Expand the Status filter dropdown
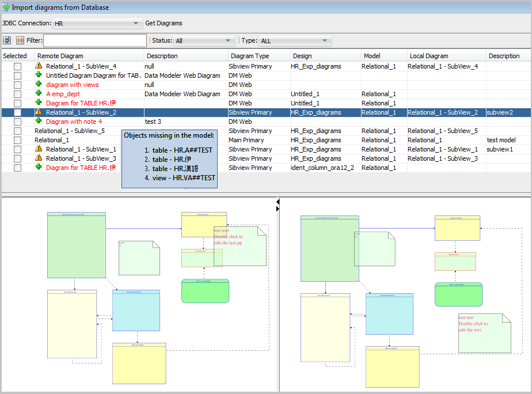The image size is (532, 394). (204, 41)
